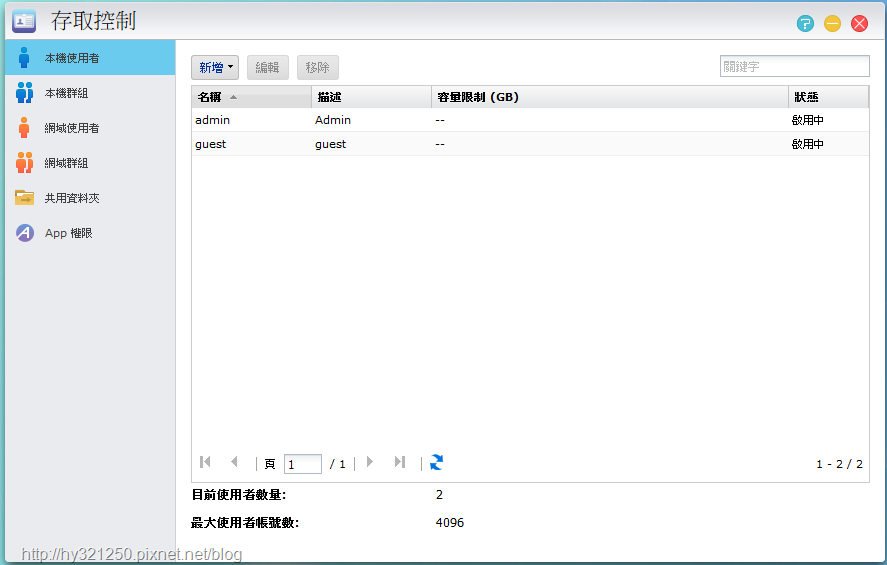
Task: Click 啟用中 status in guest row
Action: 807,144
